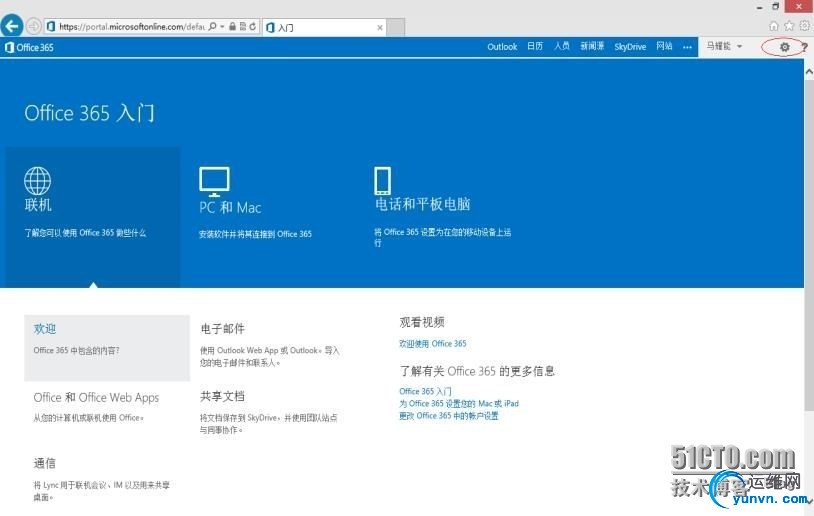Minimize the browser window
The image size is (814, 516).
[759, 7]
